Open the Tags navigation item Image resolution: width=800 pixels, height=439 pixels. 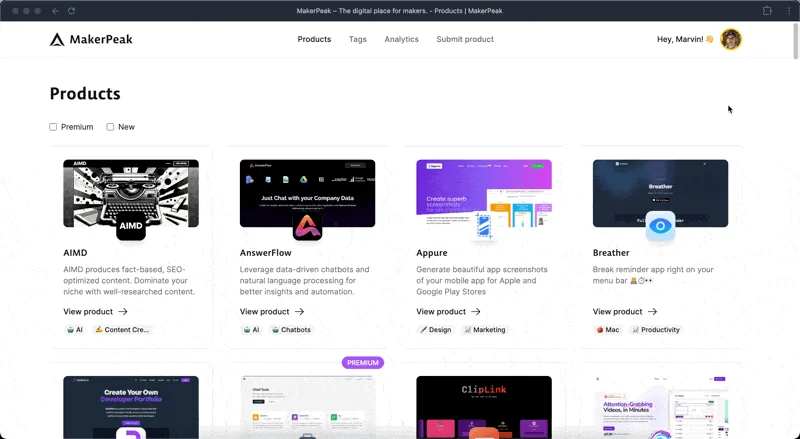coord(358,40)
